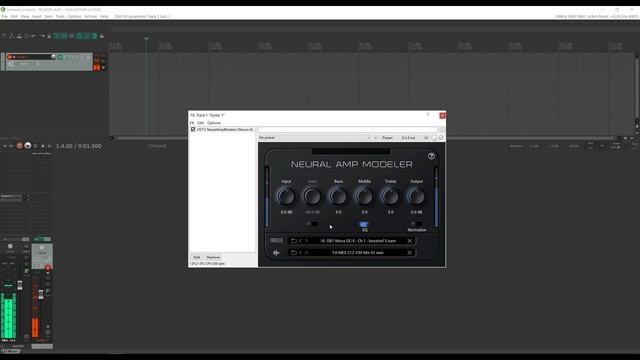Click the go to start transport button
640x360 pixels.
click(x=5, y=146)
